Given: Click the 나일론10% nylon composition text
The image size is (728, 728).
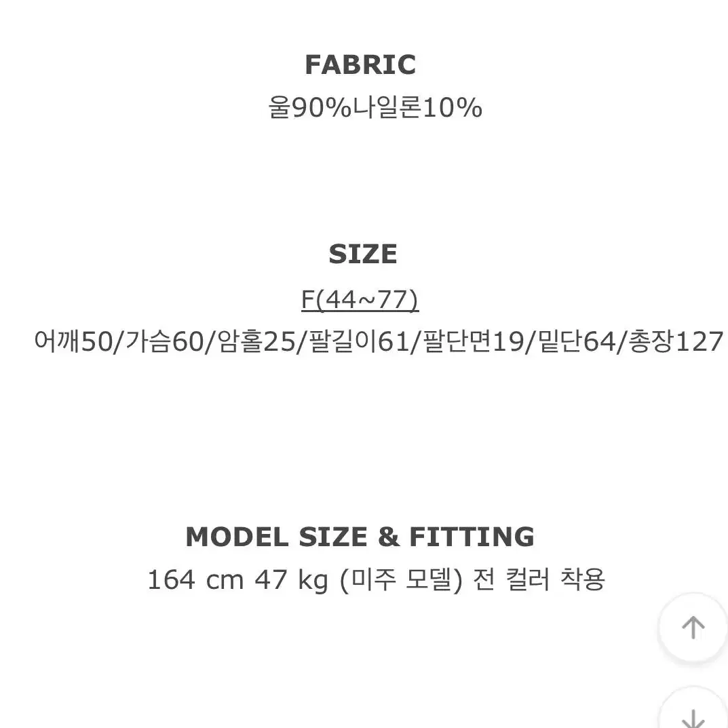Looking at the screenshot, I should [417, 108].
